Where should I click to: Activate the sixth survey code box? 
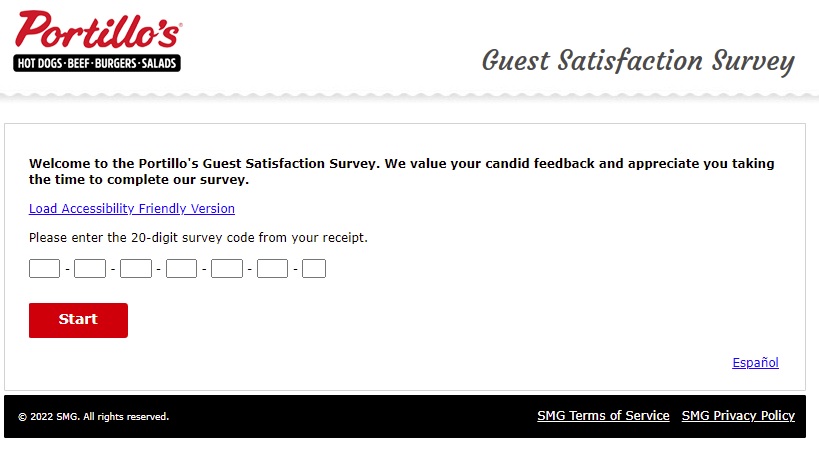click(x=272, y=269)
